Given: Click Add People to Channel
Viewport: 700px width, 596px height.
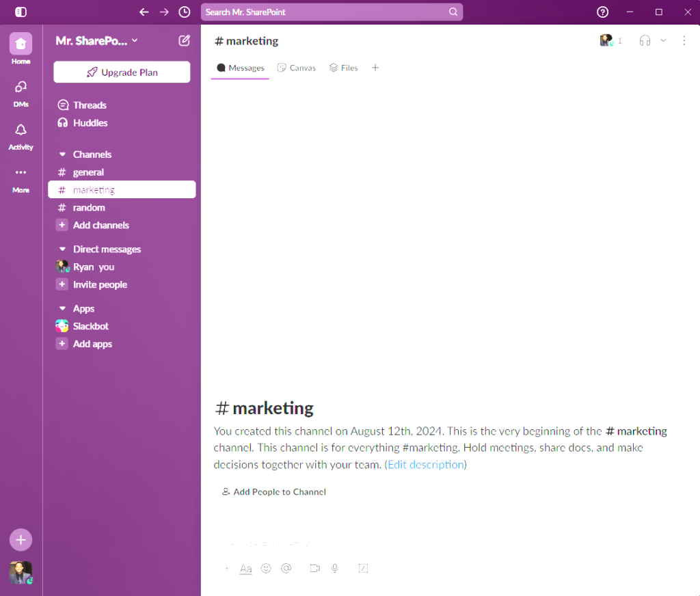Looking at the screenshot, I should [274, 492].
